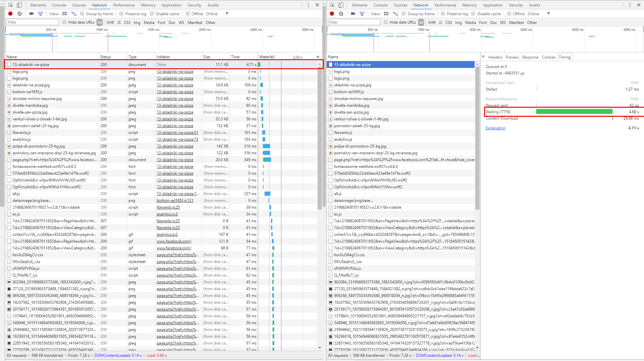Open the Explanation link in Timing panel
Screen dimensions: 644x361
pos(495,128)
